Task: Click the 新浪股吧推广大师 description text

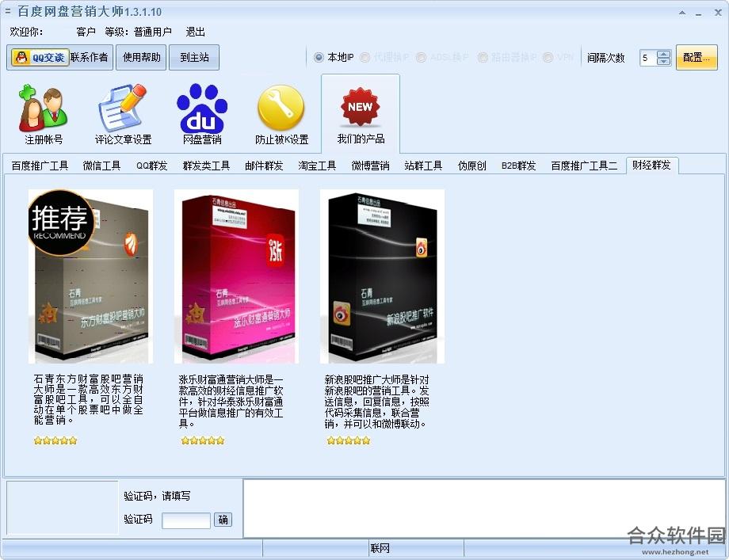Action: [x=376, y=402]
